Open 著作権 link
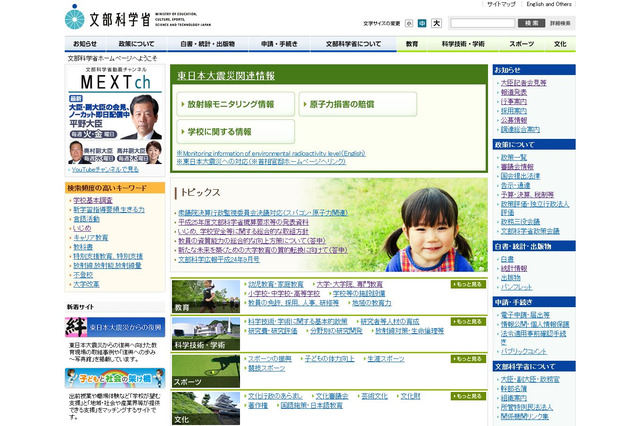 [x=258, y=406]
